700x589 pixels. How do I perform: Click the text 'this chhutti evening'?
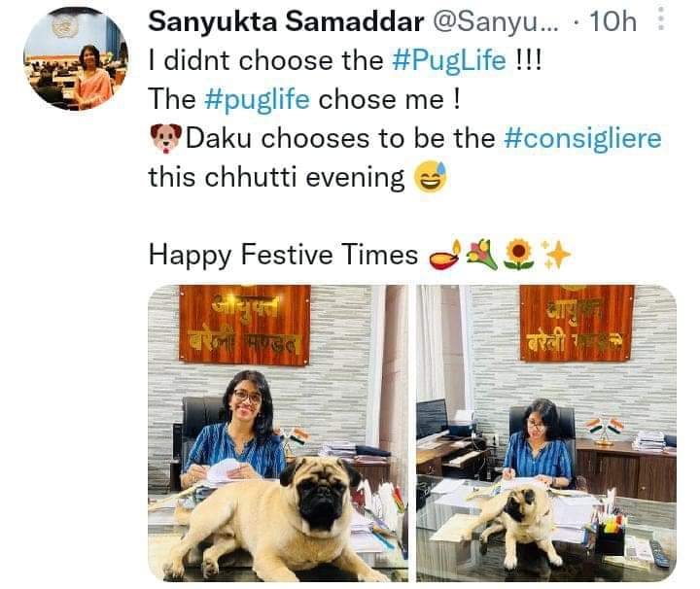[276, 178]
